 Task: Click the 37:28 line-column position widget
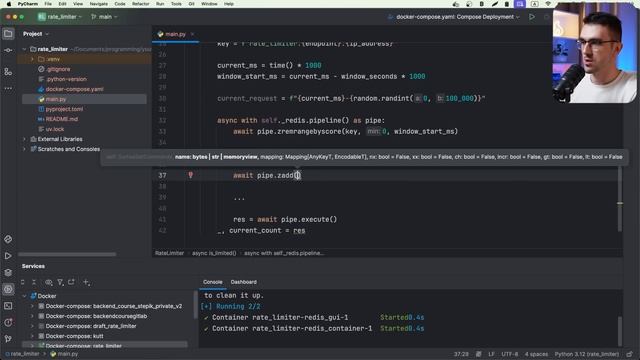click(461, 354)
